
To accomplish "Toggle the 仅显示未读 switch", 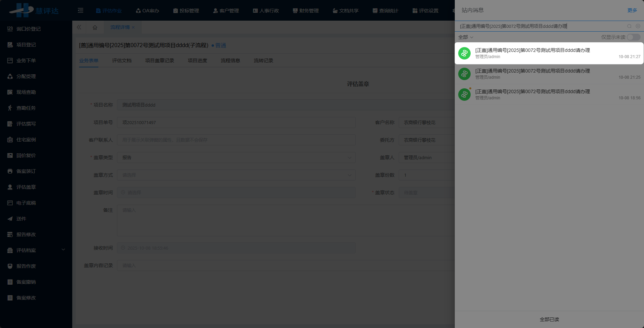I will 633,37.
